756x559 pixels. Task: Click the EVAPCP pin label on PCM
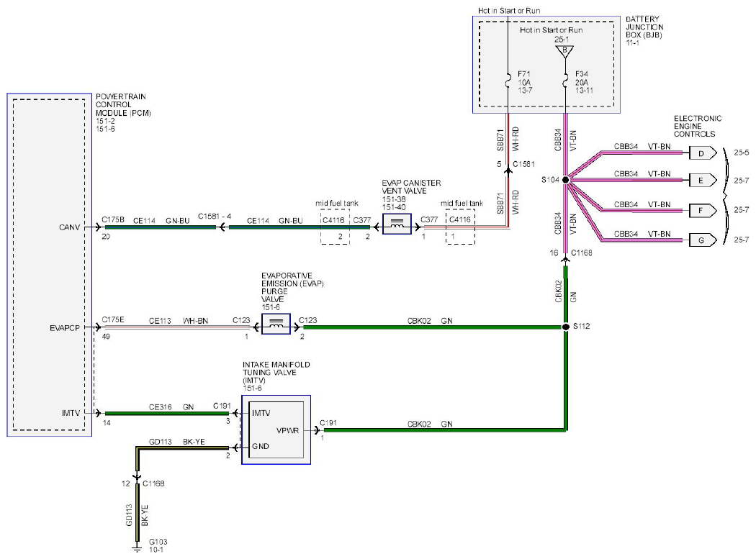[x=65, y=328]
